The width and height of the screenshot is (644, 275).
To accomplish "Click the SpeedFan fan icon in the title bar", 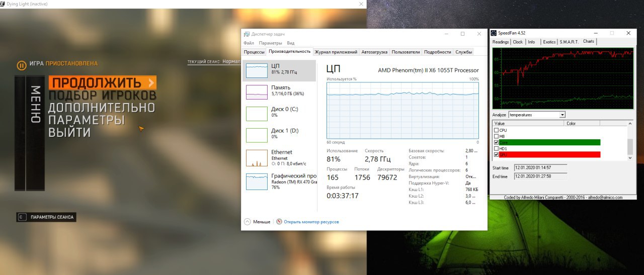I will pyautogui.click(x=494, y=33).
